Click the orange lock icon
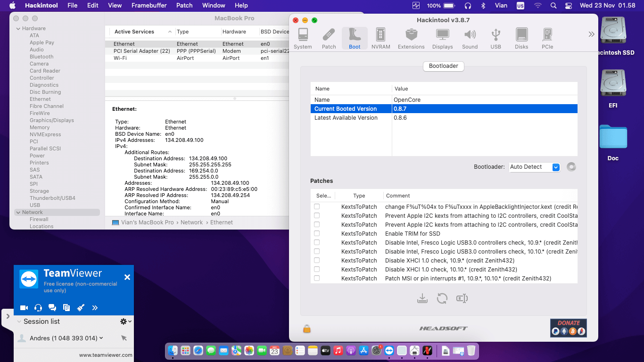Image resolution: width=644 pixels, height=362 pixels. 307,329
